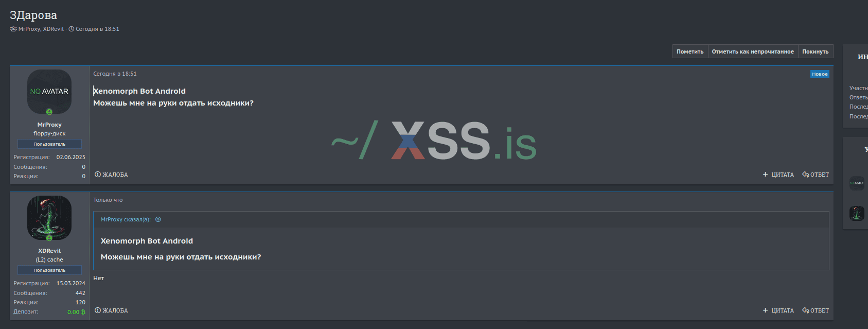The width and height of the screenshot is (868, 329).
Task: Click the "Сегодня в 18:51" timestamp in the first post
Action: [x=115, y=74]
